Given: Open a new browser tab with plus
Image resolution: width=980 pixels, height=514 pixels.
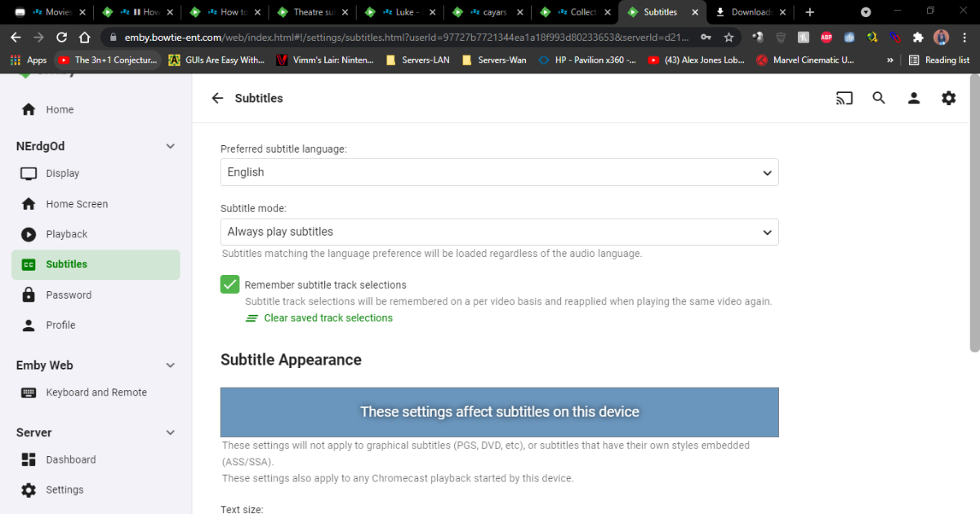Looking at the screenshot, I should click(x=809, y=12).
